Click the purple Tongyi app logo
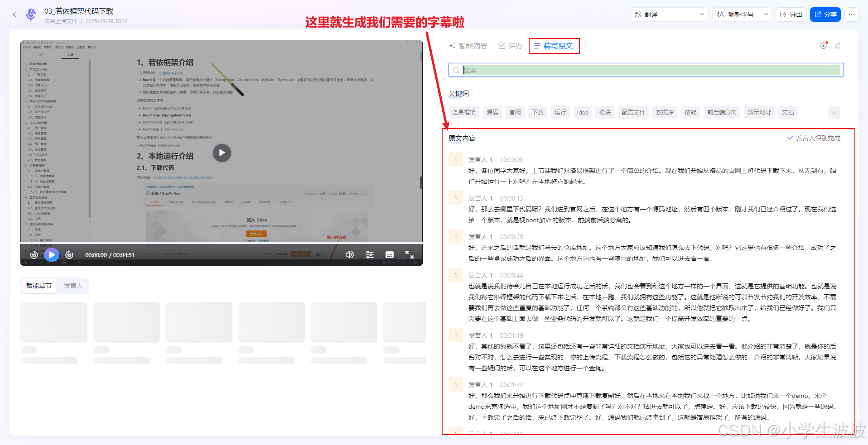Viewport: 868px width, 445px height. 31,14
